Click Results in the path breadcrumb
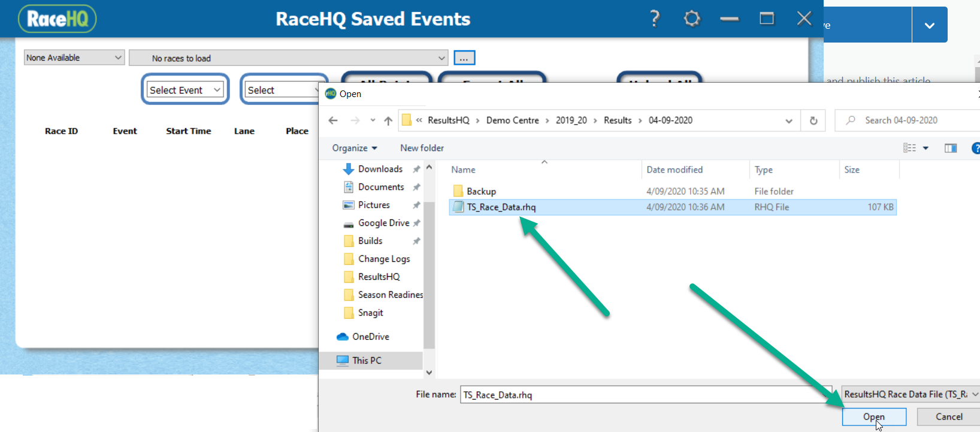The height and width of the screenshot is (432, 980). click(618, 120)
